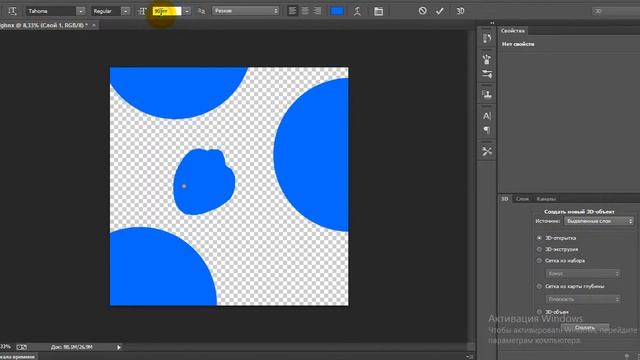The image size is (640, 360).
Task: Select the 3D-экструзия radio button
Action: (x=539, y=249)
